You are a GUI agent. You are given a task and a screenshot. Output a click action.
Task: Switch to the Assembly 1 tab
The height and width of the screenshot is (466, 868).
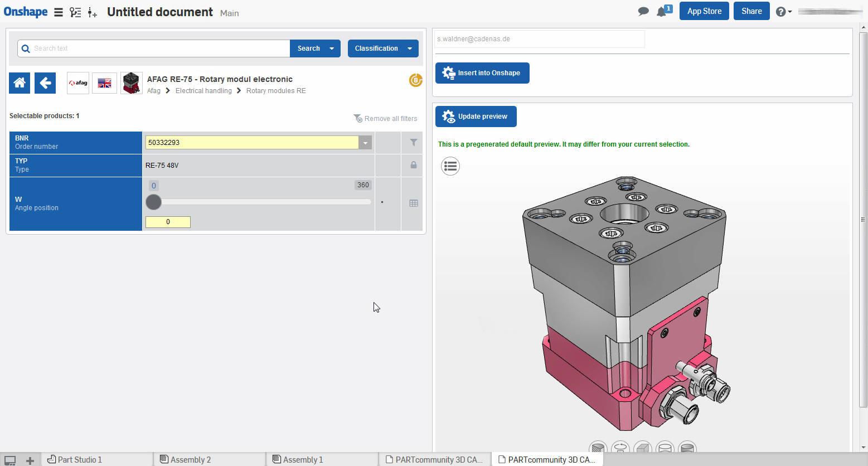(322, 459)
